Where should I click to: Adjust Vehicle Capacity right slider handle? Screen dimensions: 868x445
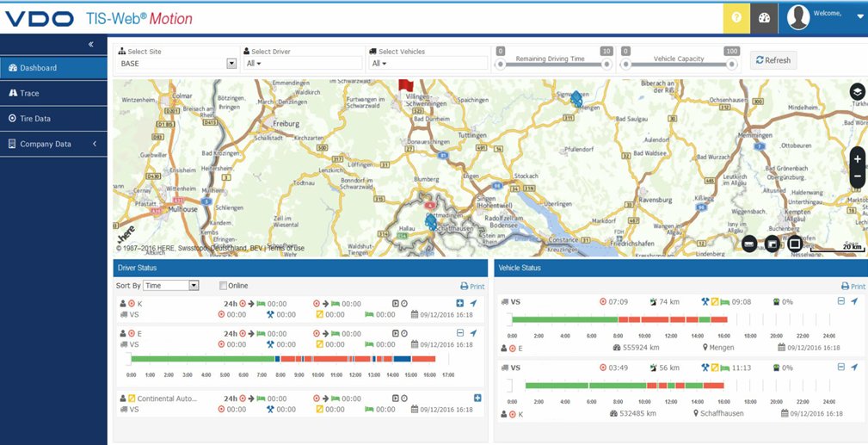coord(732,65)
